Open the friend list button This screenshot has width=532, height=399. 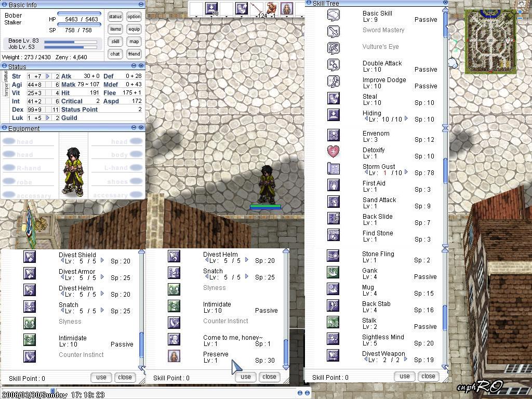[134, 54]
